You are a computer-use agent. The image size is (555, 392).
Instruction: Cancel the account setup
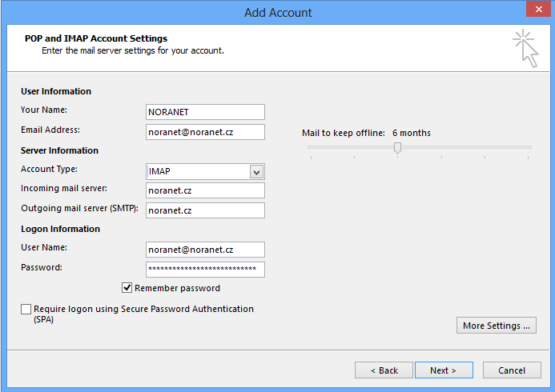pyautogui.click(x=512, y=370)
